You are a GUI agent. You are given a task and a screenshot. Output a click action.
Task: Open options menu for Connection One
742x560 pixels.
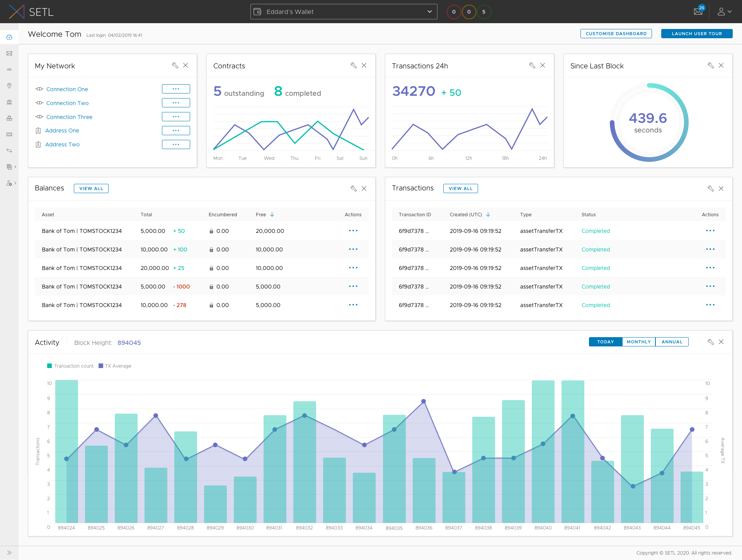click(176, 89)
